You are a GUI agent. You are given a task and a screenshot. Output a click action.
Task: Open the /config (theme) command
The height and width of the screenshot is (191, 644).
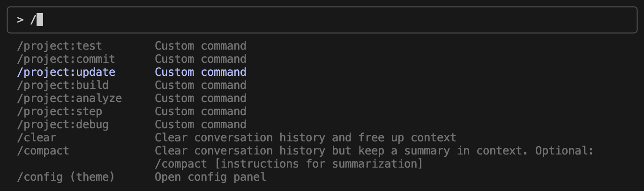(x=66, y=177)
